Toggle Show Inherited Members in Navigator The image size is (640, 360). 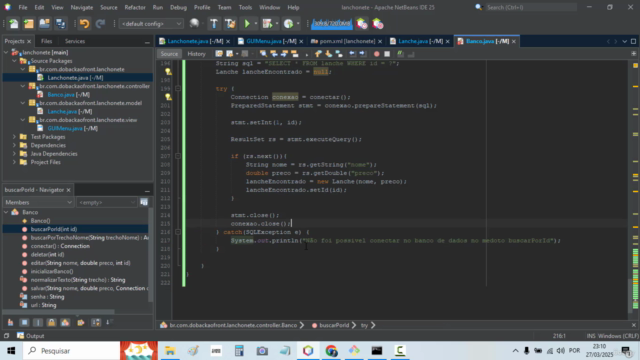click(x=10, y=322)
